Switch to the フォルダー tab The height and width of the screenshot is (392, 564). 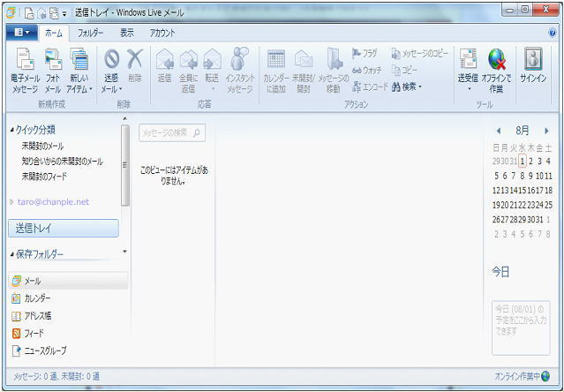[91, 33]
